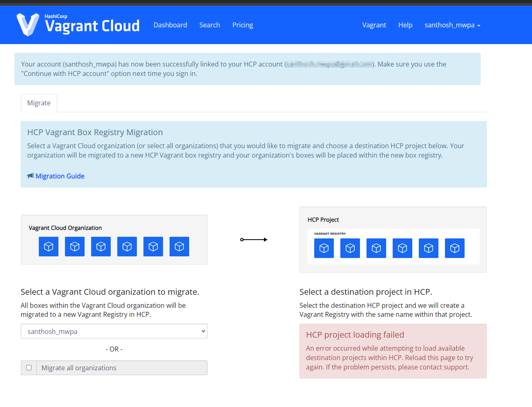Screen dimensions: 532x407
Task: Click first box icon in Vagrant Registry panel
Action: (x=324, y=248)
